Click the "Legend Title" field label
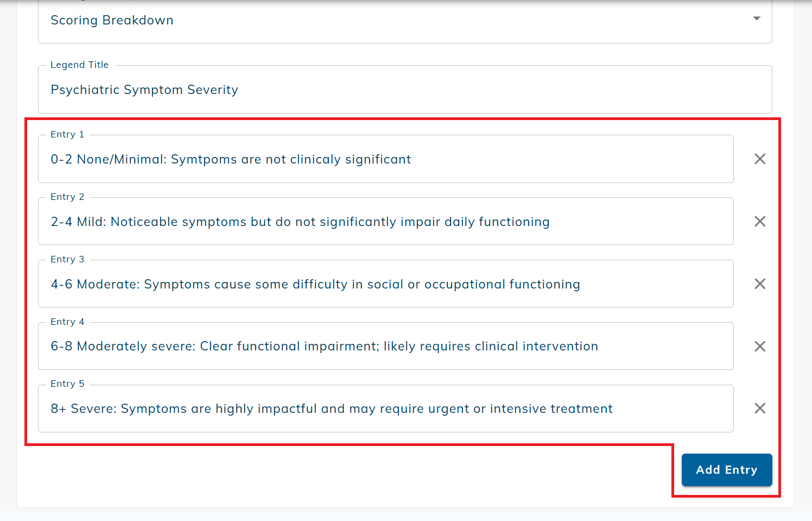 79,65
